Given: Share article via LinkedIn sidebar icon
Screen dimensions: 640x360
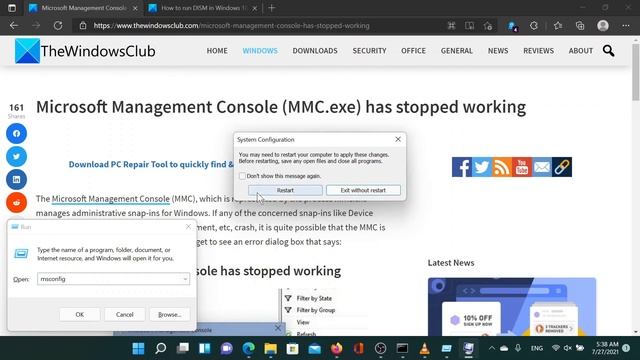Looking at the screenshot, I should (16, 179).
